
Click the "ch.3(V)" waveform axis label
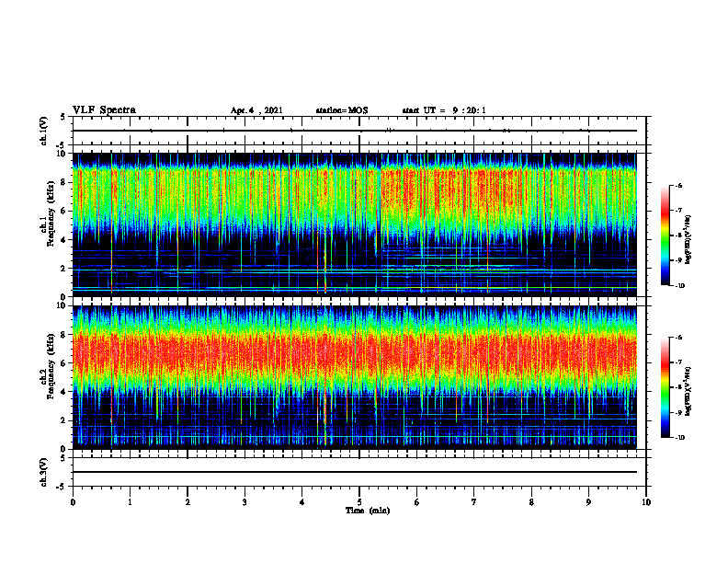coord(44,472)
